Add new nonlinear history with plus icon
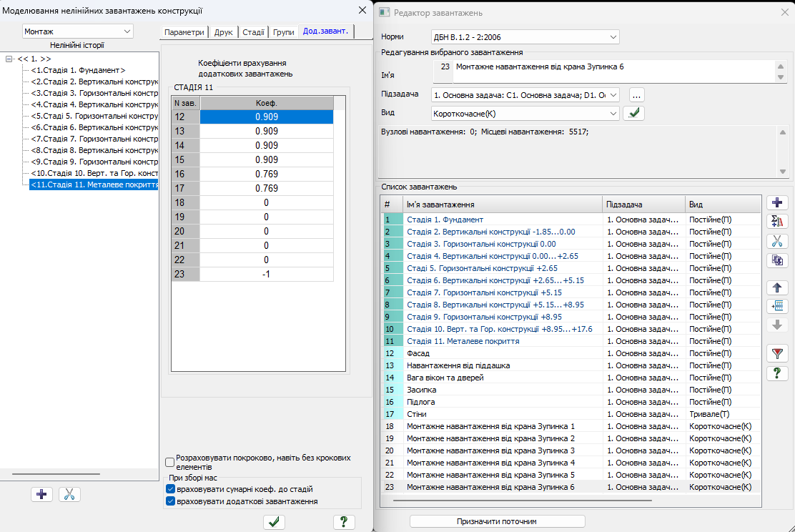 43,494
